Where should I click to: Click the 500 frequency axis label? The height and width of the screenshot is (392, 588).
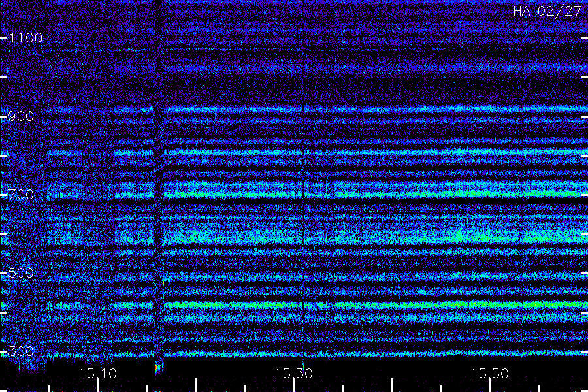pos(21,272)
